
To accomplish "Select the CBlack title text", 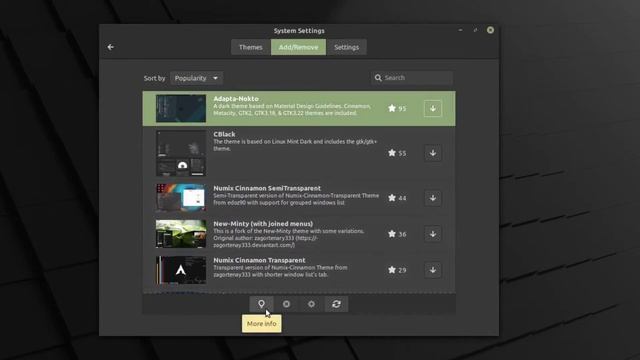I will tap(224, 134).
